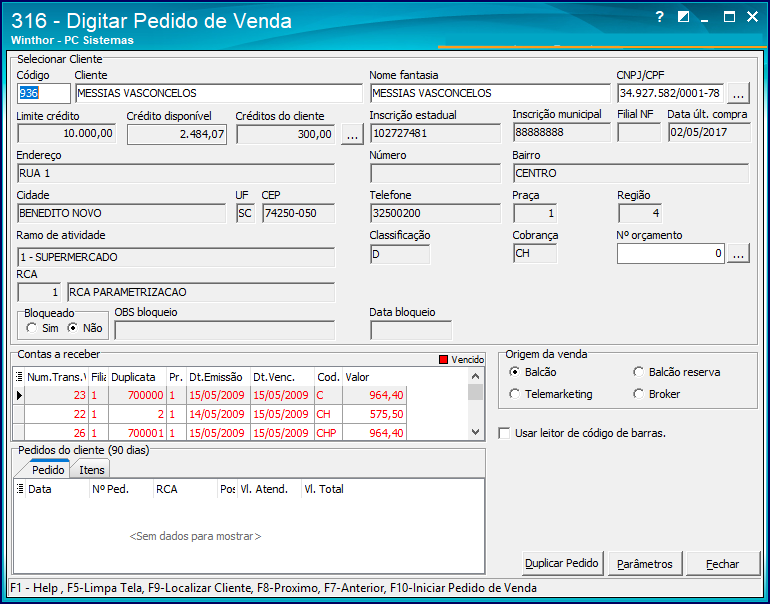The width and height of the screenshot is (770, 604).
Task: Open CNPJ/CPF lookup ellipsis button
Action: [x=738, y=93]
